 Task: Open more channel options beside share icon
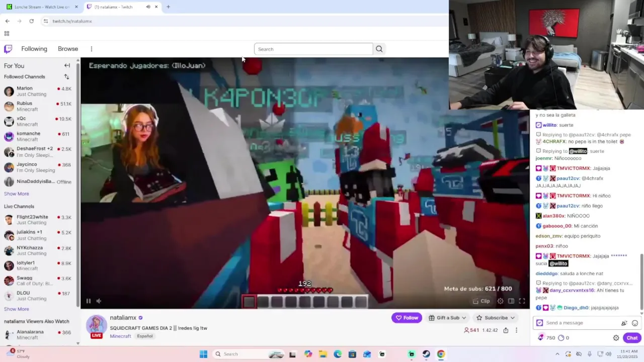pos(516,330)
